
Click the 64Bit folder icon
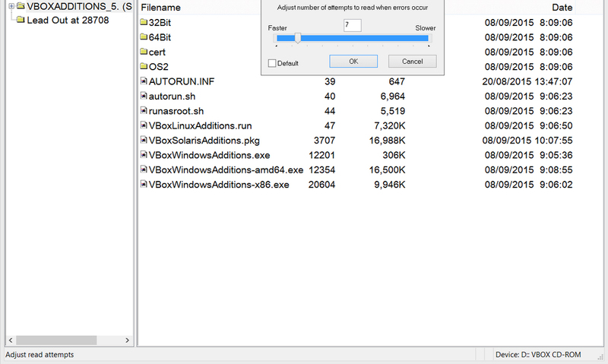click(144, 36)
